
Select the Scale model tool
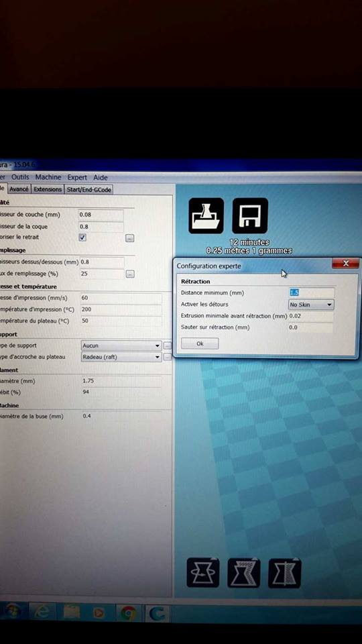[244, 572]
